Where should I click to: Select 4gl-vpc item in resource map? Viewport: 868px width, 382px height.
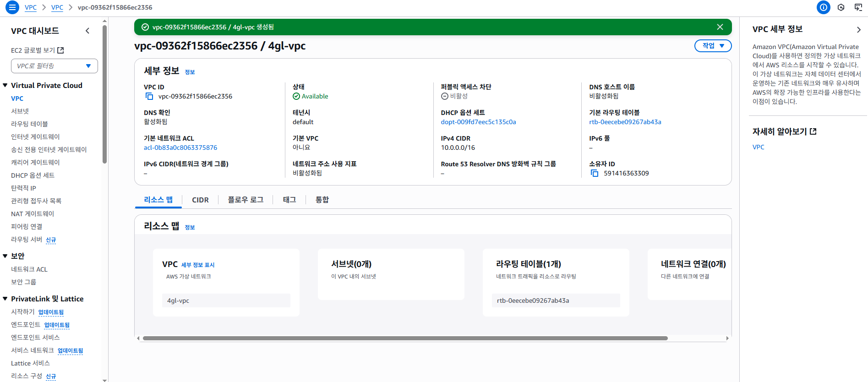226,300
